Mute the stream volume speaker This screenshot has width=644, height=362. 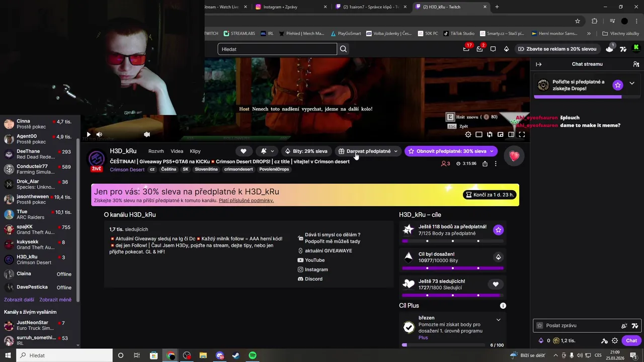coord(99,134)
